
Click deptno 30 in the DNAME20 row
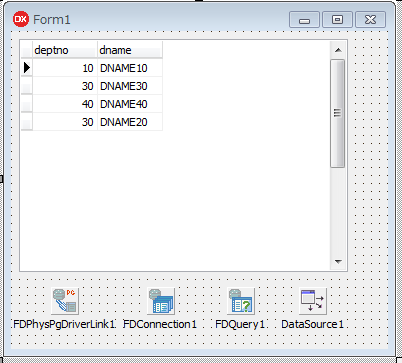[x=65, y=122]
